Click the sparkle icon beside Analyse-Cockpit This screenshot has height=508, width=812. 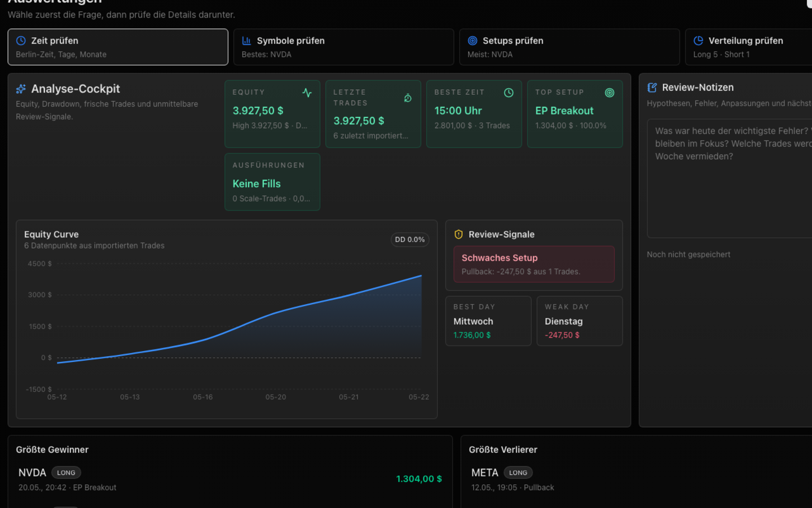[x=21, y=89]
